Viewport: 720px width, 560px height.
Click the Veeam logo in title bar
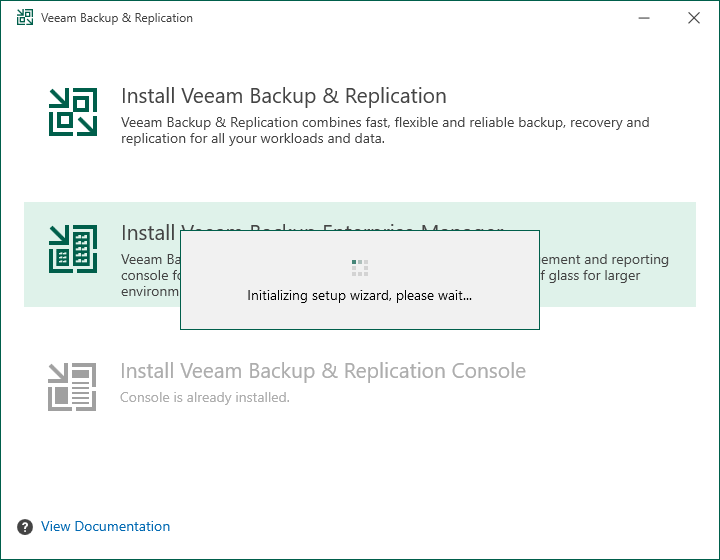coord(25,17)
